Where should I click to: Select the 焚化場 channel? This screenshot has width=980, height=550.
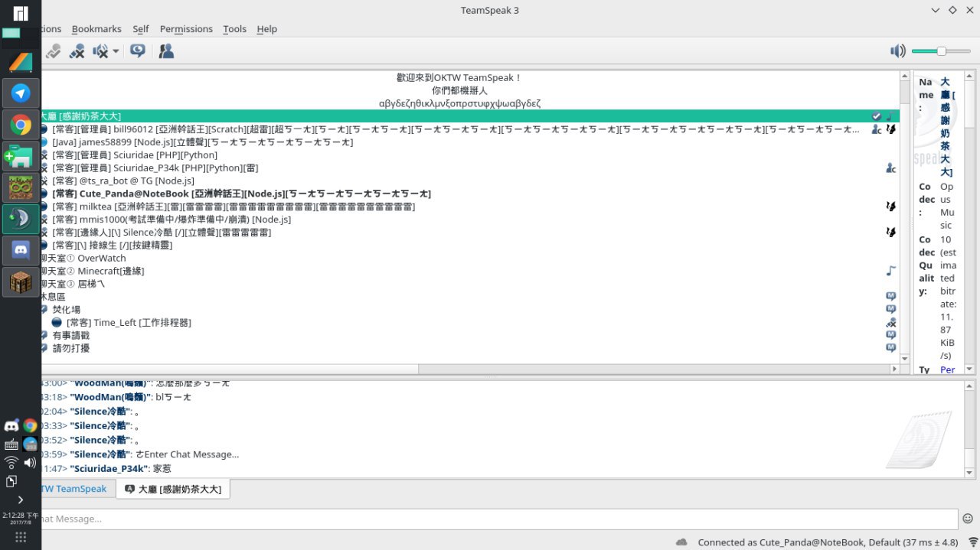coord(66,309)
